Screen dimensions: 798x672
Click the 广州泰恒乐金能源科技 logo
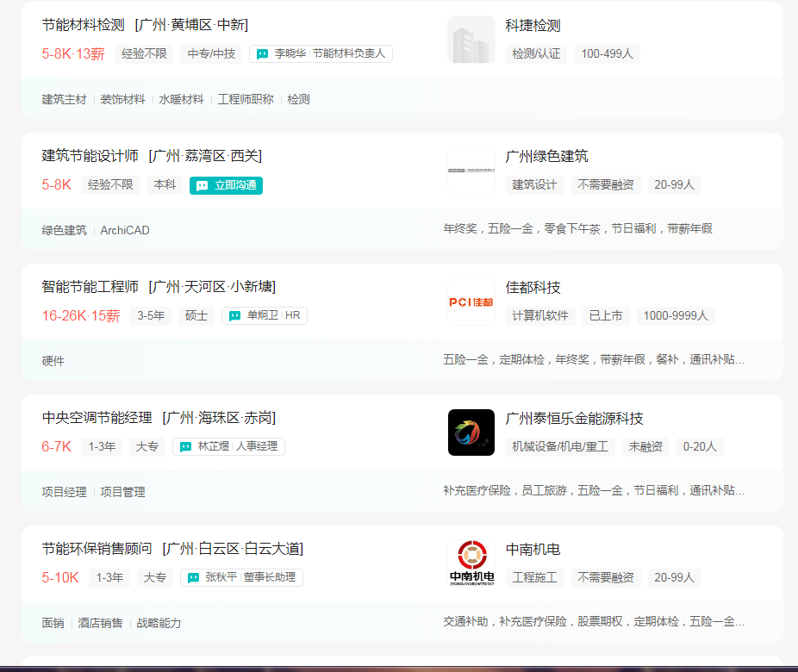pos(471,432)
